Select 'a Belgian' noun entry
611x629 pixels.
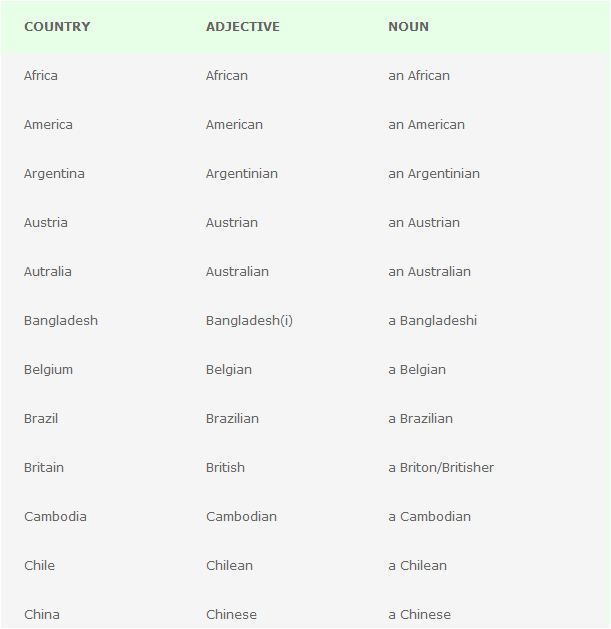(x=416, y=370)
